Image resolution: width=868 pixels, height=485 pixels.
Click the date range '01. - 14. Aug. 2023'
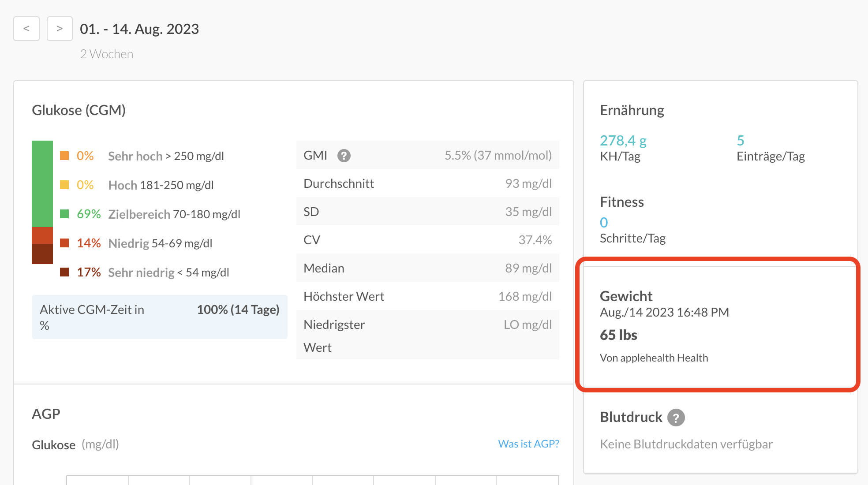point(139,29)
